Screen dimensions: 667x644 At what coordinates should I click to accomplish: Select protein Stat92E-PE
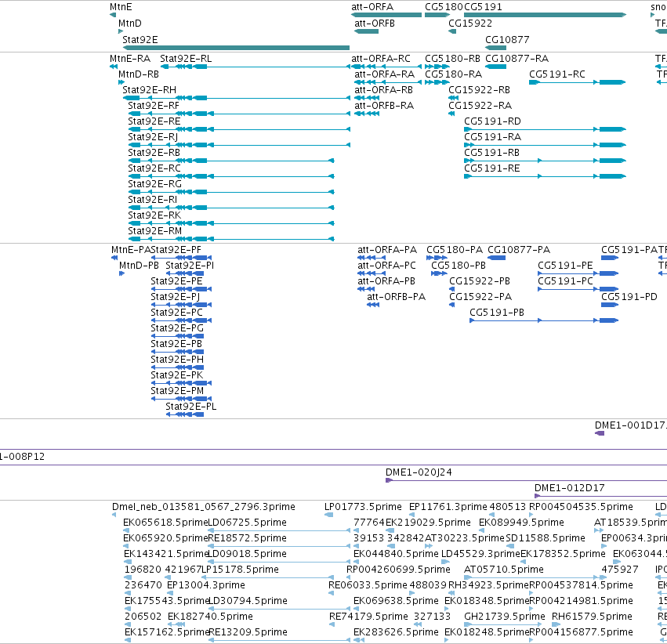pyautogui.click(x=182, y=289)
